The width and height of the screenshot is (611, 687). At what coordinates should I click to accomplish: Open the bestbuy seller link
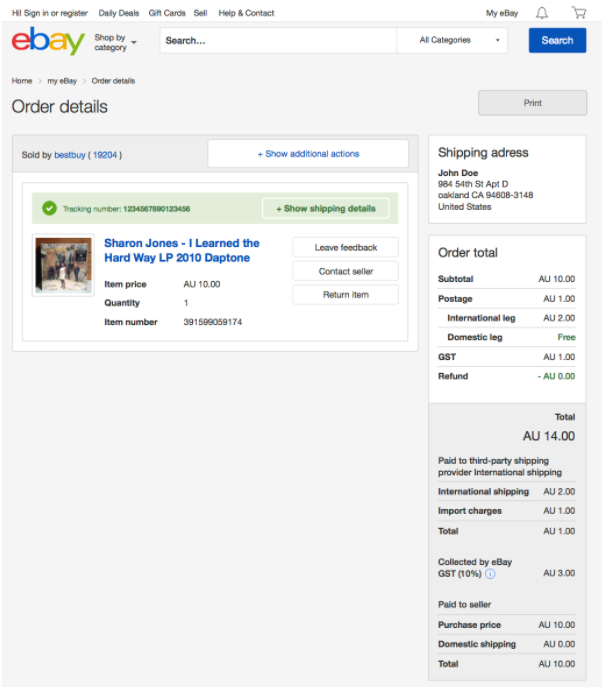click(x=70, y=155)
